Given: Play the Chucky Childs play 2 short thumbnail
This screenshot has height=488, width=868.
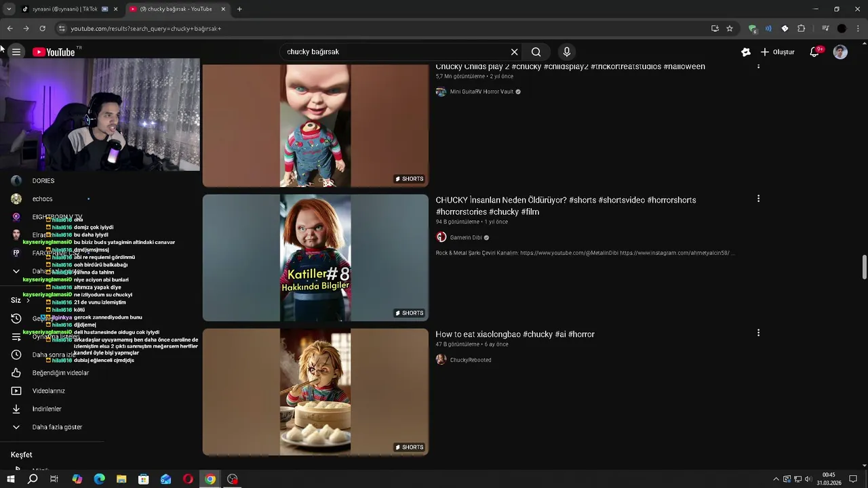Looking at the screenshot, I should click(315, 125).
